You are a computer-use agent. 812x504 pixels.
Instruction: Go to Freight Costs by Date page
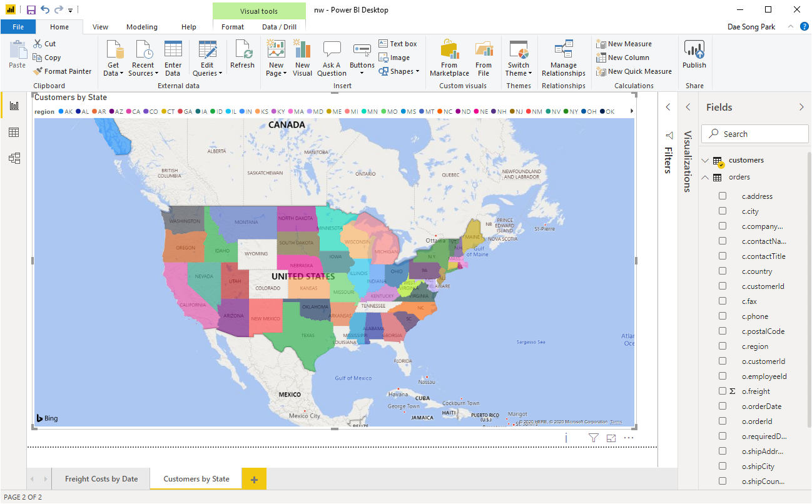tap(101, 479)
